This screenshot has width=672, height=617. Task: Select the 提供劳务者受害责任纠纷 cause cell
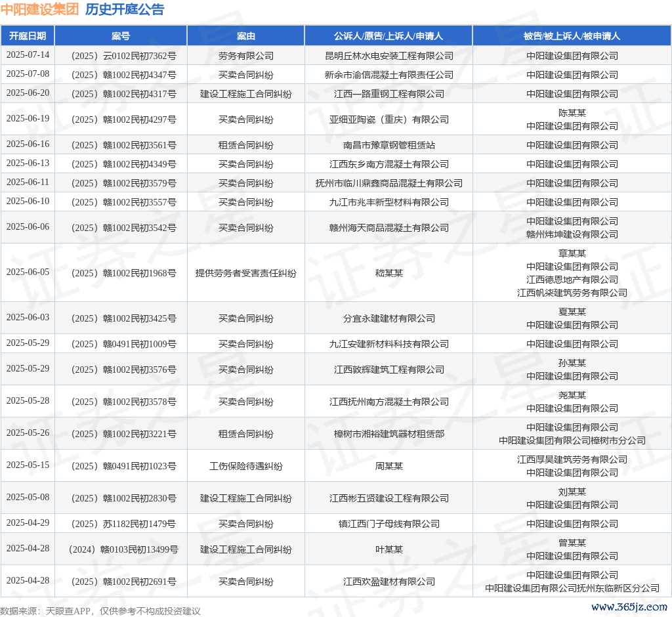point(246,273)
